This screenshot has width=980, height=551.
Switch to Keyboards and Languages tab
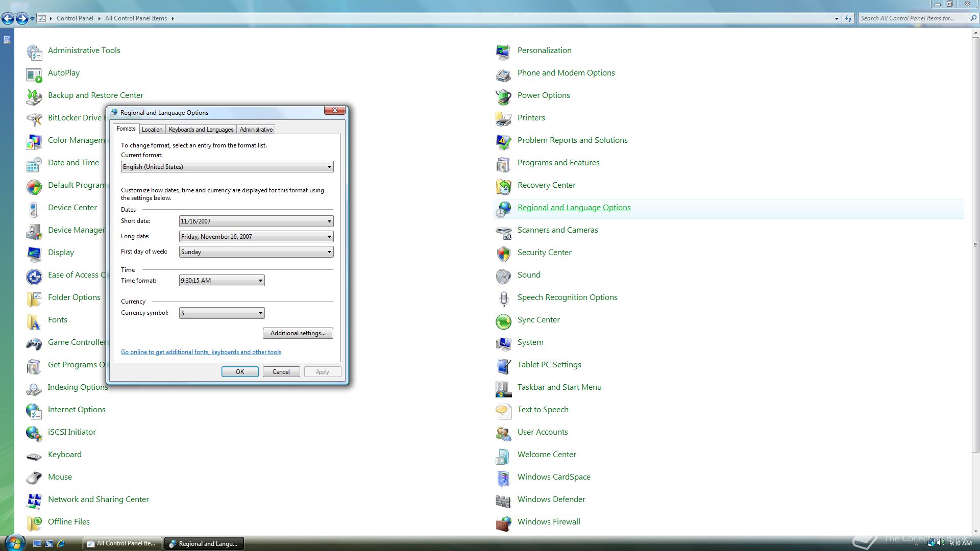click(201, 130)
